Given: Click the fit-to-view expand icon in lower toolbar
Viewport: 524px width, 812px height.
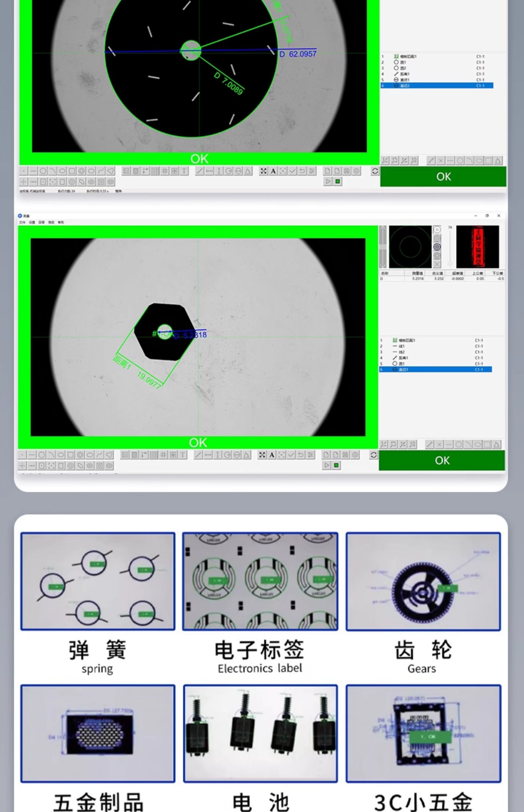Looking at the screenshot, I should [262, 455].
